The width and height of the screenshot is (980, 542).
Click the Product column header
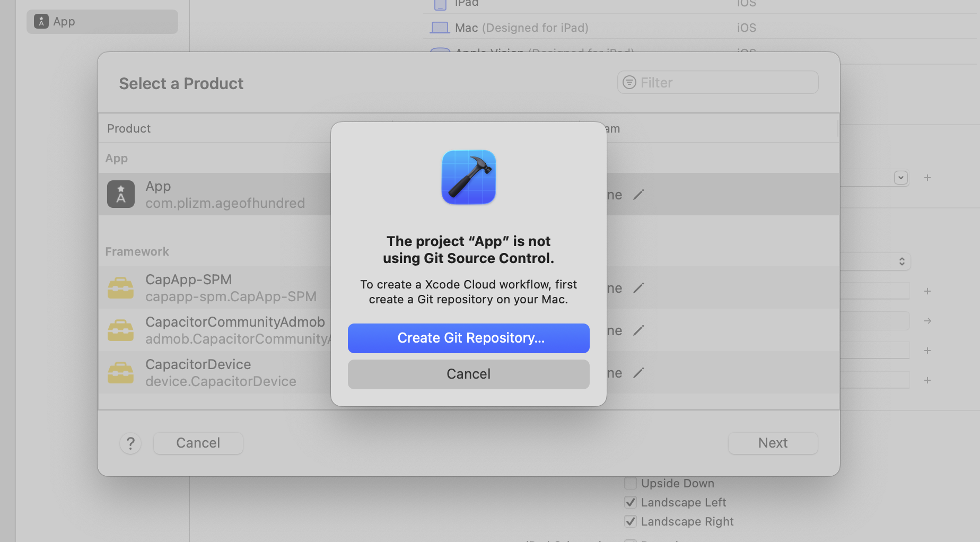129,128
